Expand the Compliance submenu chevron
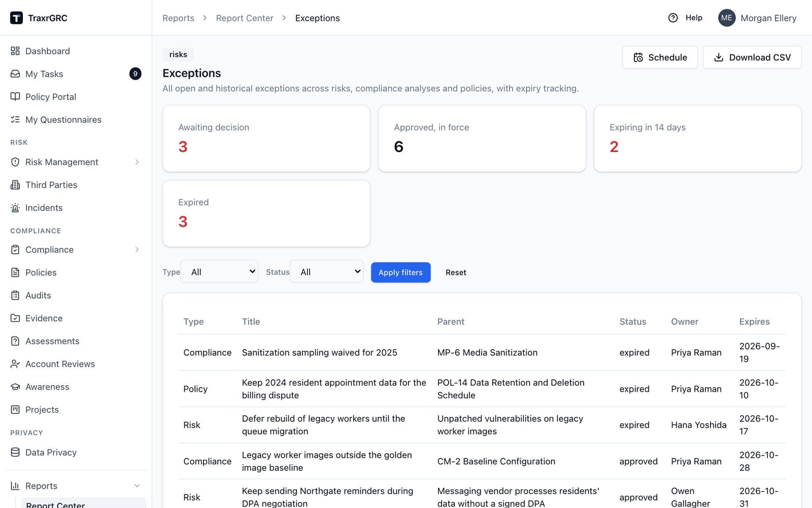Screen dimensions: 812x508 point(137,249)
